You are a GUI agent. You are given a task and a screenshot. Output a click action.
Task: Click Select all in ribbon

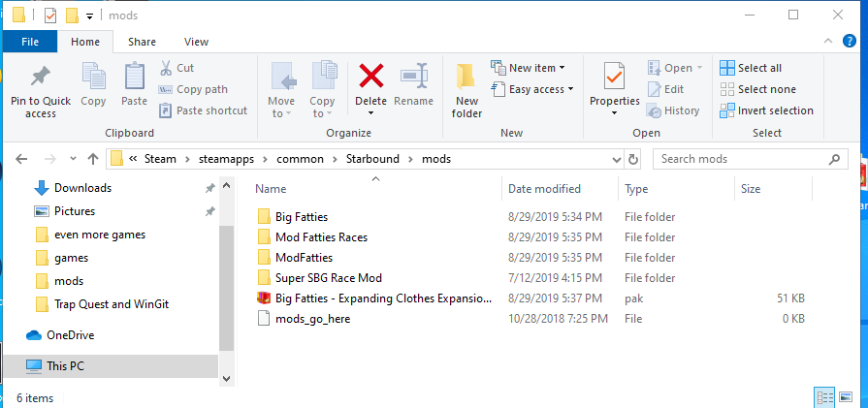[750, 68]
